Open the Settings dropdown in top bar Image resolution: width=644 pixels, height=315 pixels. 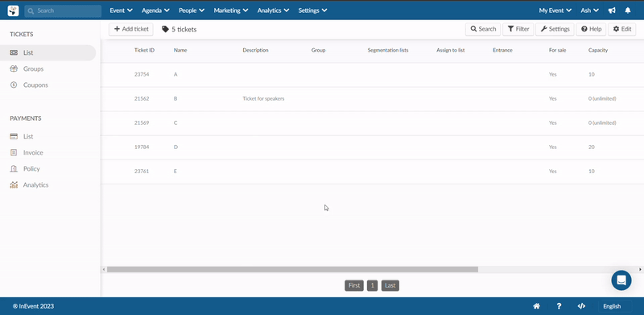pyautogui.click(x=312, y=10)
